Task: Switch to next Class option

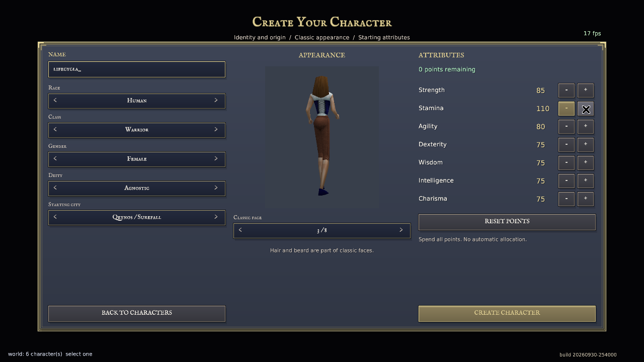Action: [216, 130]
